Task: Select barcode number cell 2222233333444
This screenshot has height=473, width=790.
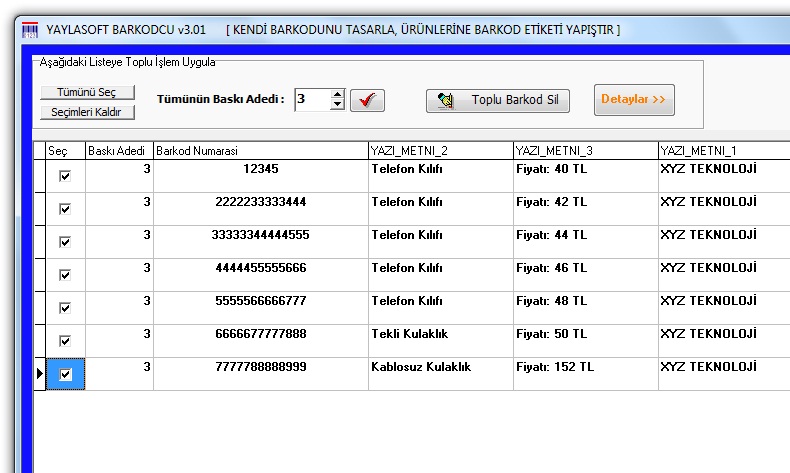Action: 261,209
